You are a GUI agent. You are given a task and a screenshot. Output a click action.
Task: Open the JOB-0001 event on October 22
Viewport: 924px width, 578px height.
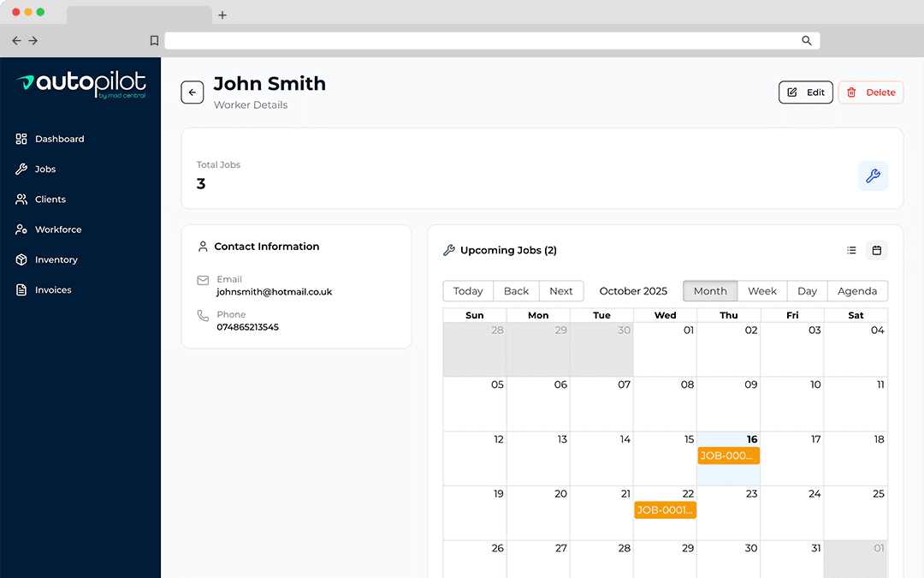tap(665, 509)
